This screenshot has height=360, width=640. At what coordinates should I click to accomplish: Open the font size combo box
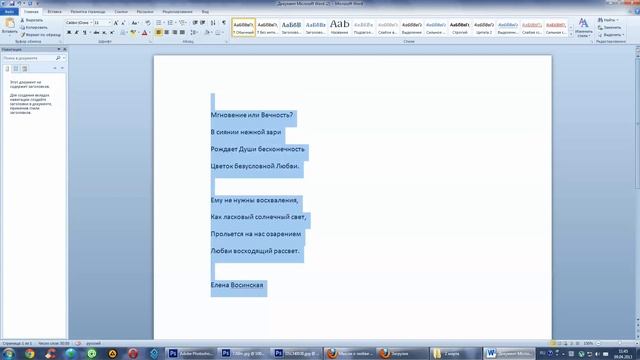(102, 23)
